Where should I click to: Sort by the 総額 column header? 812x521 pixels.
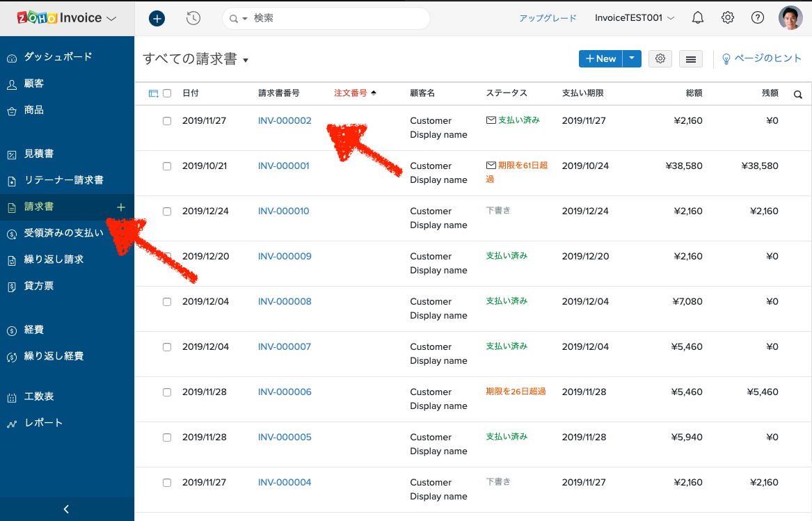[x=694, y=93]
